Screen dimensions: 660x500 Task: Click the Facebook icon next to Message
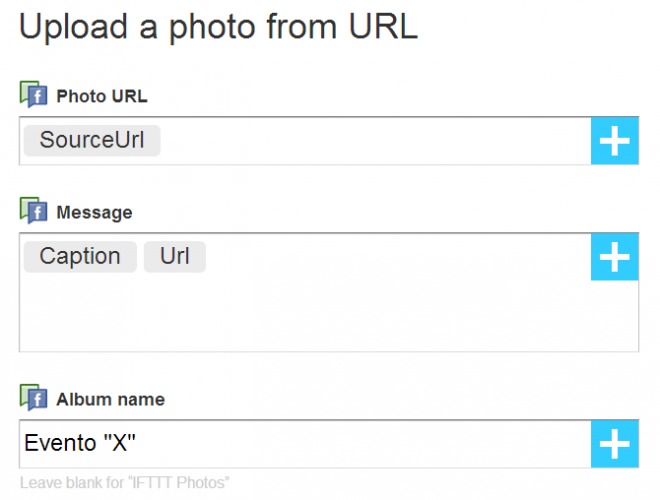[33, 211]
